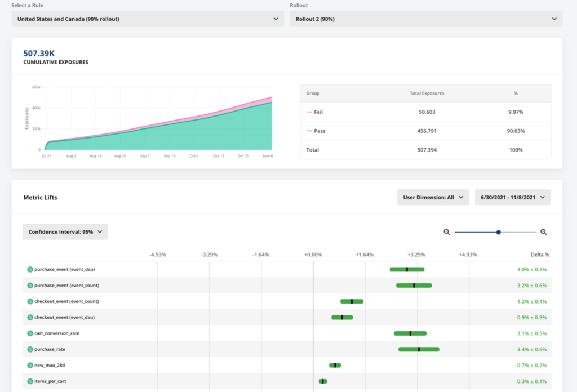Open the User Dimension: All dropdown
Viewport: 577px width, 392px height.
pos(433,198)
